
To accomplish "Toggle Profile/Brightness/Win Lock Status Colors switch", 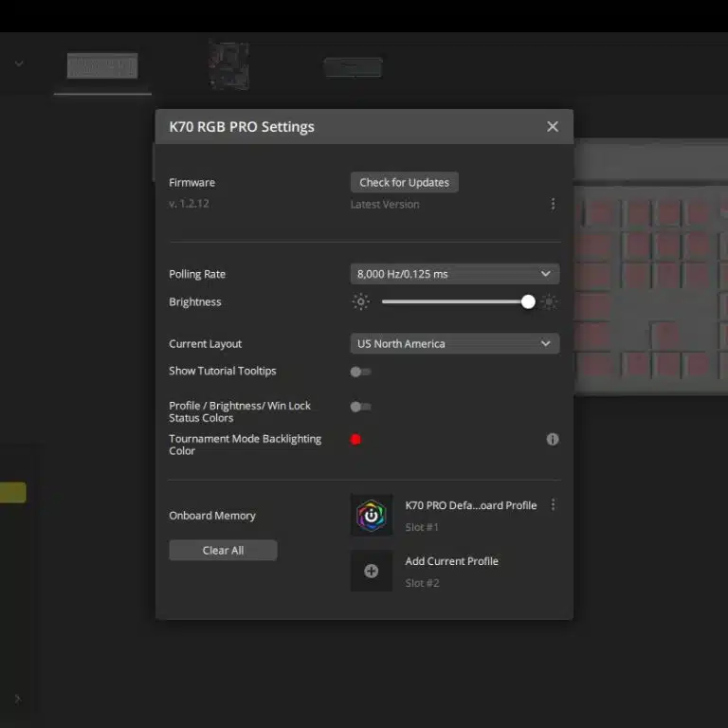I will click(360, 407).
